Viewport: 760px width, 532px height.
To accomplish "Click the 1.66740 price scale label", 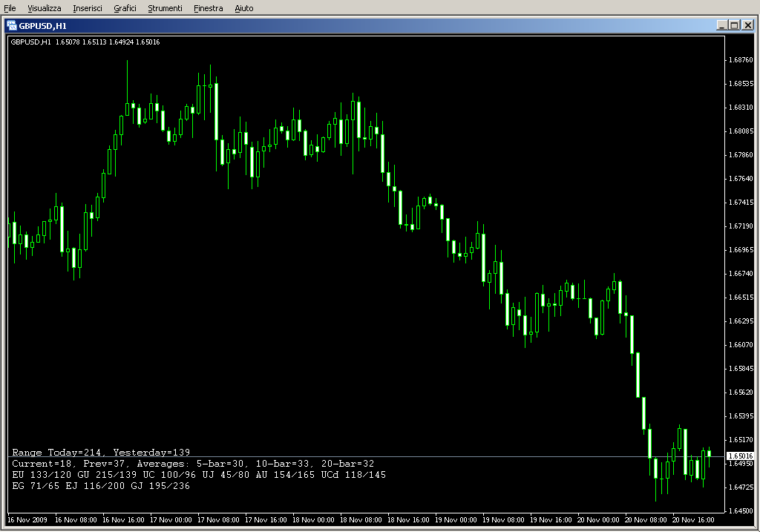I will (x=741, y=274).
